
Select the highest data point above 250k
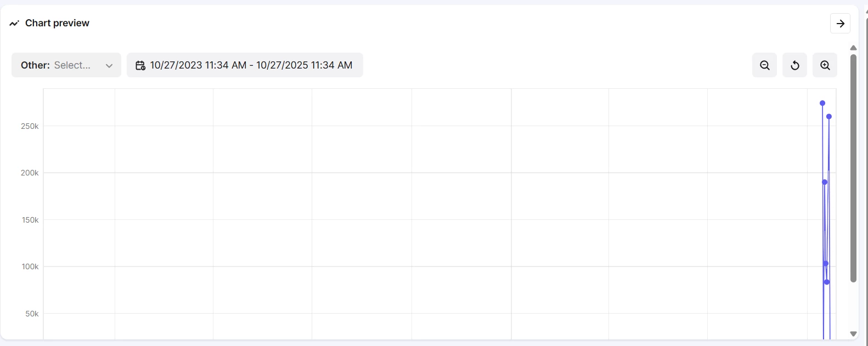pos(822,103)
